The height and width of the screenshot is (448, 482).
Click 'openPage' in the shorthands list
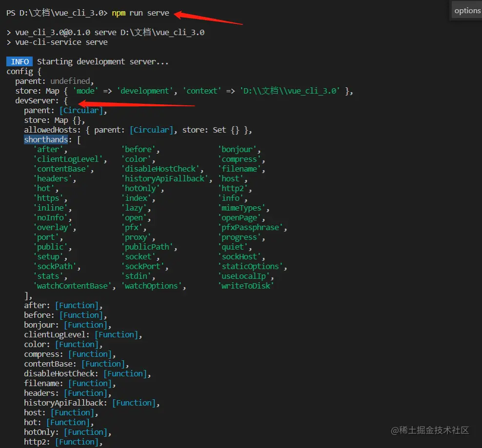coord(239,218)
